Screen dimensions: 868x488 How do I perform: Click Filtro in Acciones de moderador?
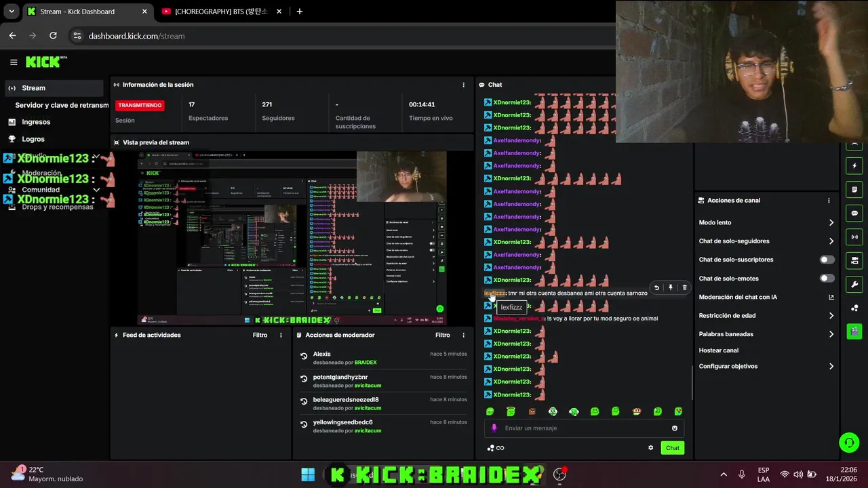442,335
